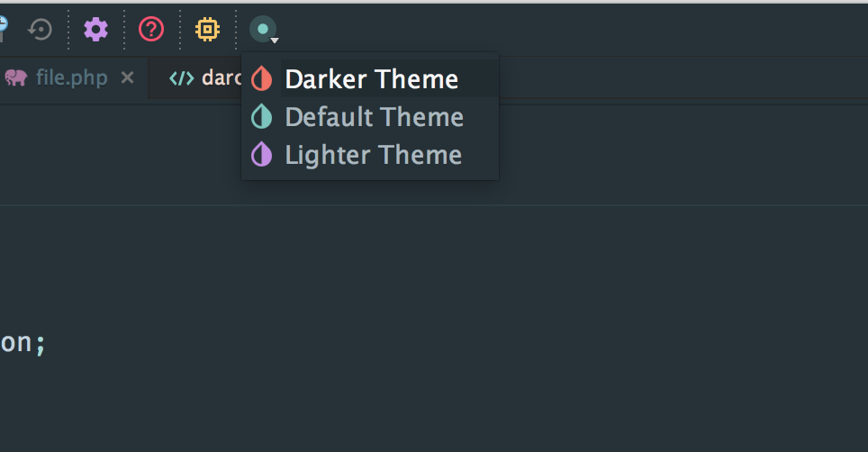Click the elephant PHP icon on file.php tab

click(x=15, y=78)
